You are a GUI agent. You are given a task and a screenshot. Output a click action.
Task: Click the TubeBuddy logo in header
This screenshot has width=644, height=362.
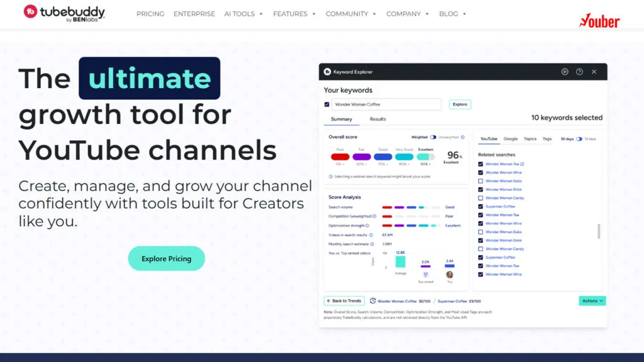(x=64, y=14)
